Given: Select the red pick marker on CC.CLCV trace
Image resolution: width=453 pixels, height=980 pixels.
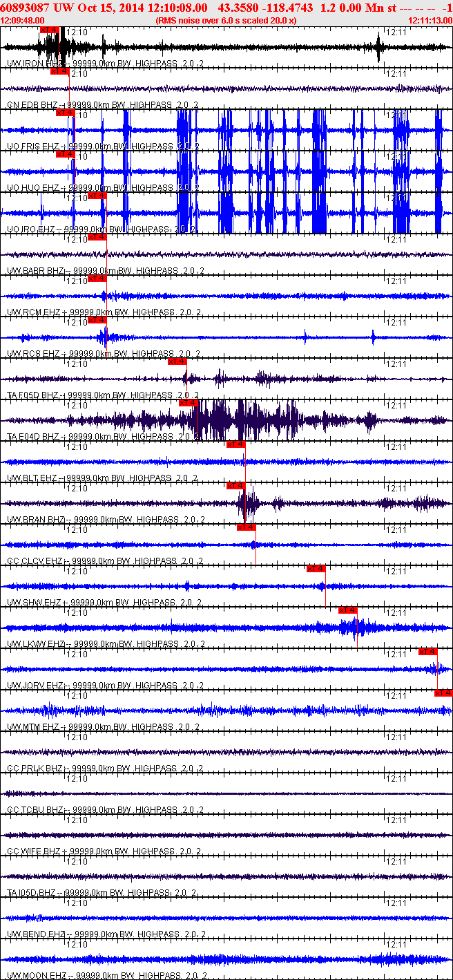Looking at the screenshot, I should tap(247, 527).
